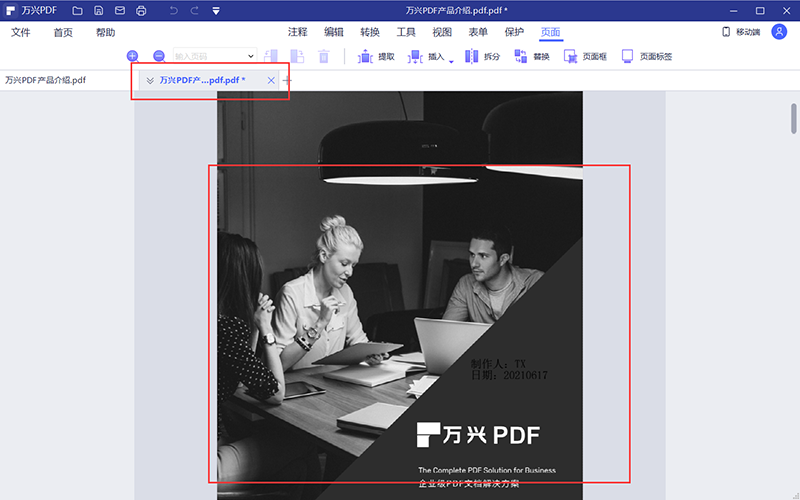Viewport: 800px width, 500px height.
Task: Open the quick access toolbar dropdown arrow
Action: [217, 11]
